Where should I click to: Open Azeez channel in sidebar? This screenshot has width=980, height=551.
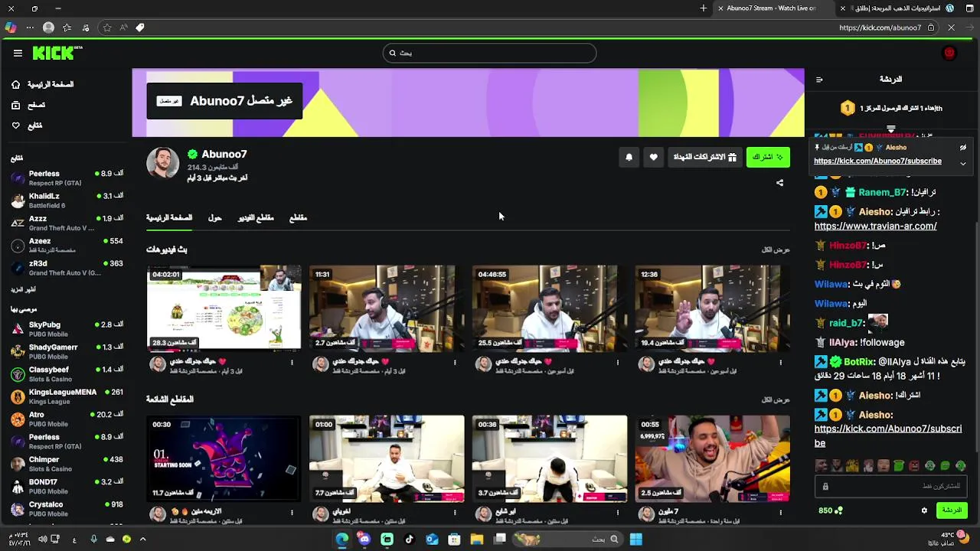pos(67,245)
